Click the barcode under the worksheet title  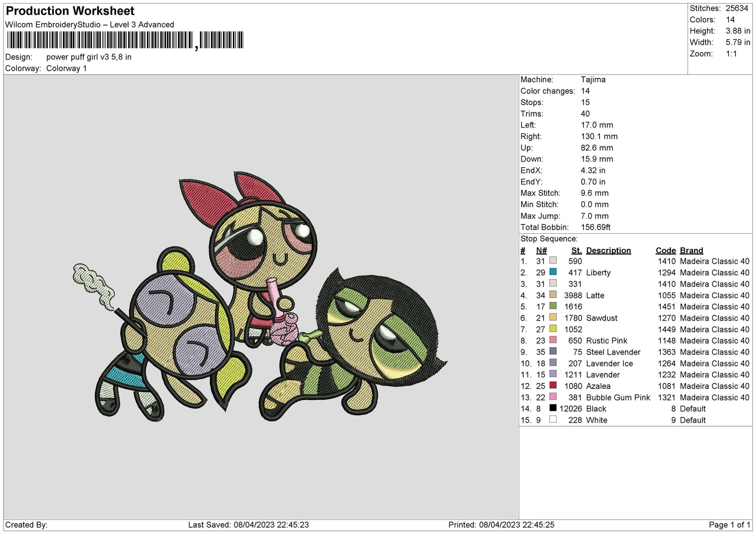coord(125,40)
